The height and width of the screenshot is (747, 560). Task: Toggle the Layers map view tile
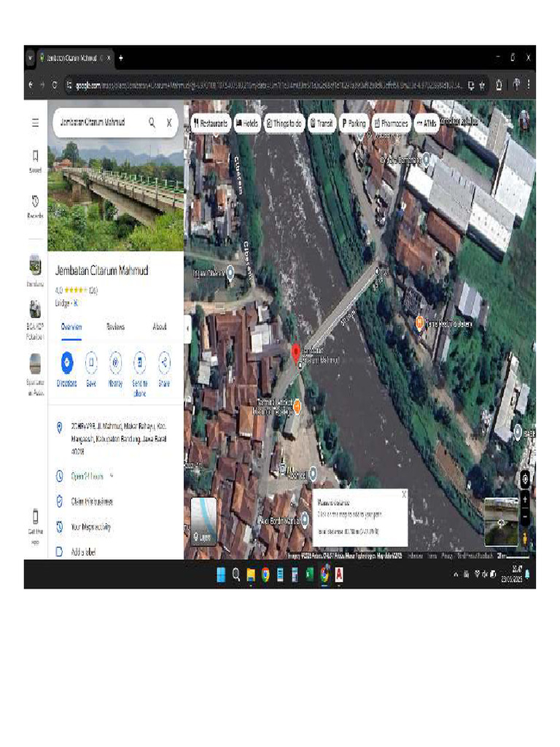204,522
